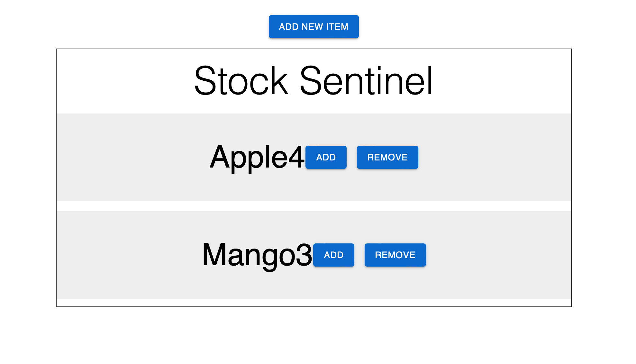
Task: Hit REMOVE beside Apple4
Action: [x=387, y=157]
